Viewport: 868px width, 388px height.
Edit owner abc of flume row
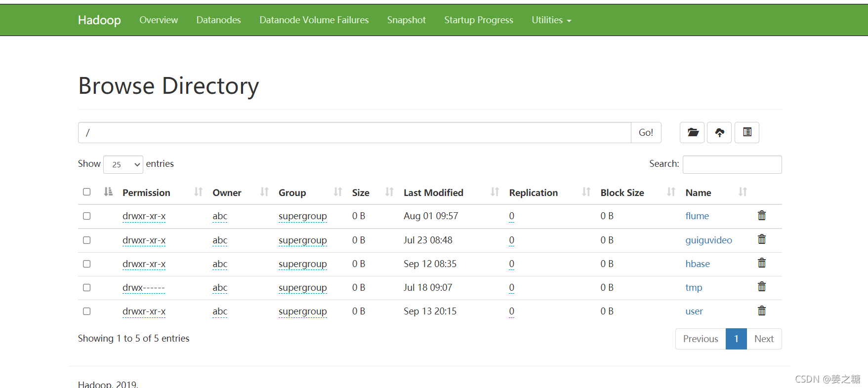click(220, 216)
